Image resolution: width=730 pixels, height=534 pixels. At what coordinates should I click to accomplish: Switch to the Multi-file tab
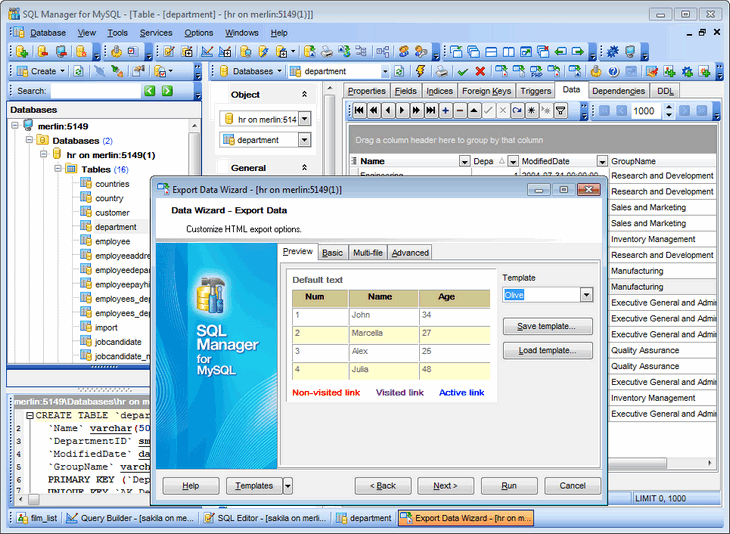367,253
